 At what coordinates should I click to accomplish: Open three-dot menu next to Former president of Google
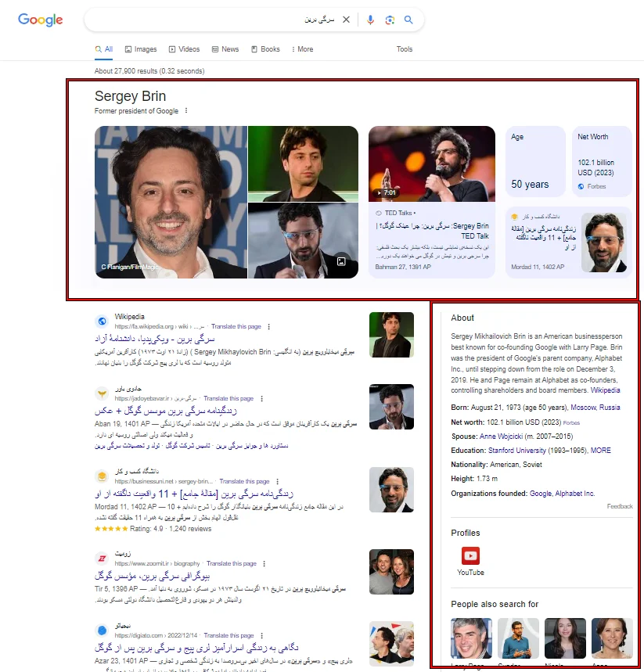[x=186, y=110]
